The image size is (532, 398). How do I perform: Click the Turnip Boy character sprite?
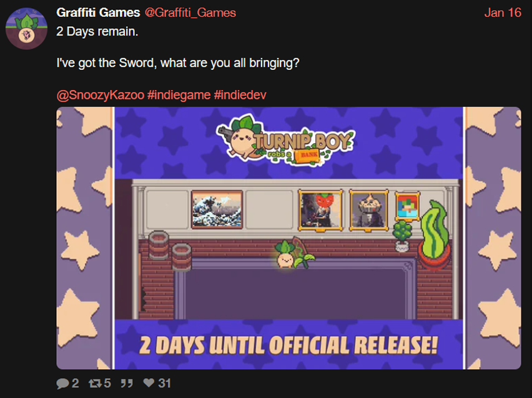point(286,254)
